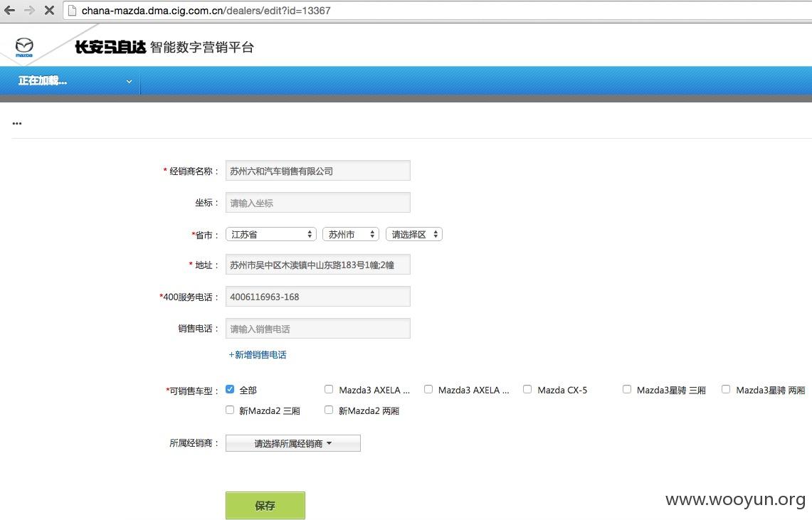Uncheck the 全部 checkbox
The width and height of the screenshot is (812, 520).
(x=230, y=389)
